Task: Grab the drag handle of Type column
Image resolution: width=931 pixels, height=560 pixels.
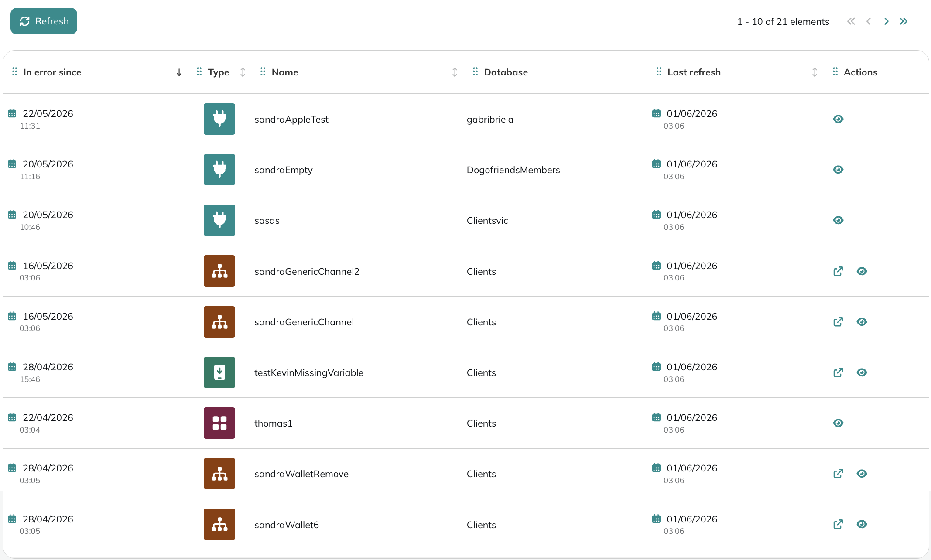Action: pyautogui.click(x=199, y=72)
